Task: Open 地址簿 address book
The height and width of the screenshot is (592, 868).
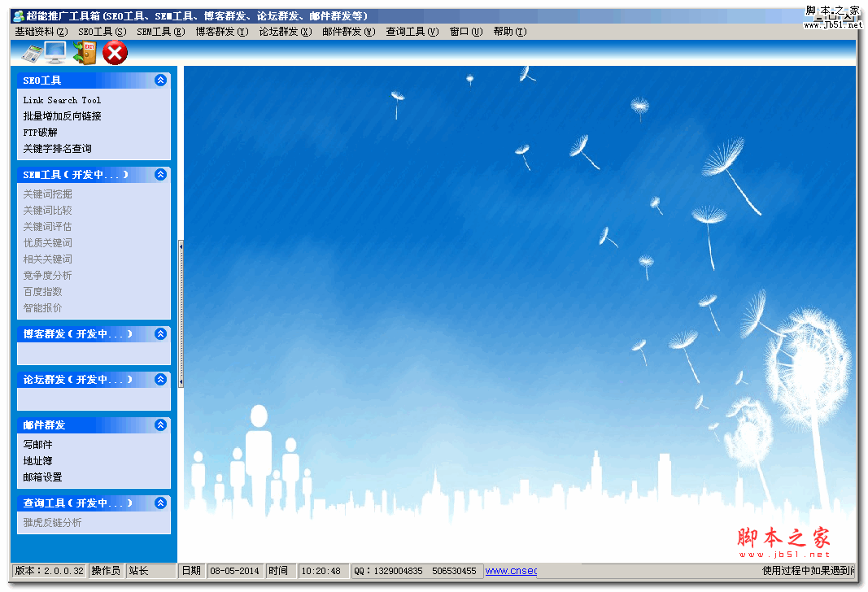Action: (x=37, y=461)
